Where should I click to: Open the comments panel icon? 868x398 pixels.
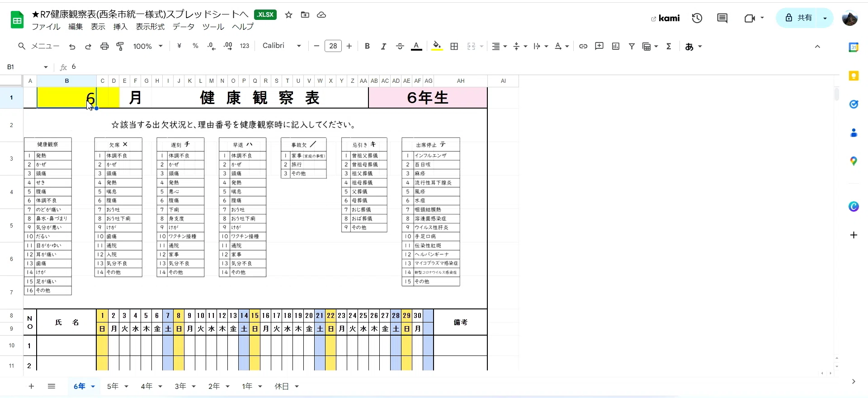722,18
